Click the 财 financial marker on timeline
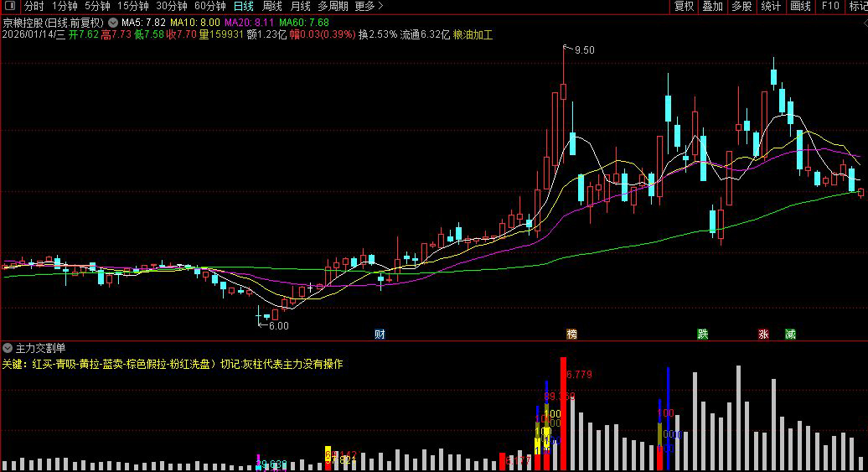This screenshot has width=868, height=472. tap(380, 334)
